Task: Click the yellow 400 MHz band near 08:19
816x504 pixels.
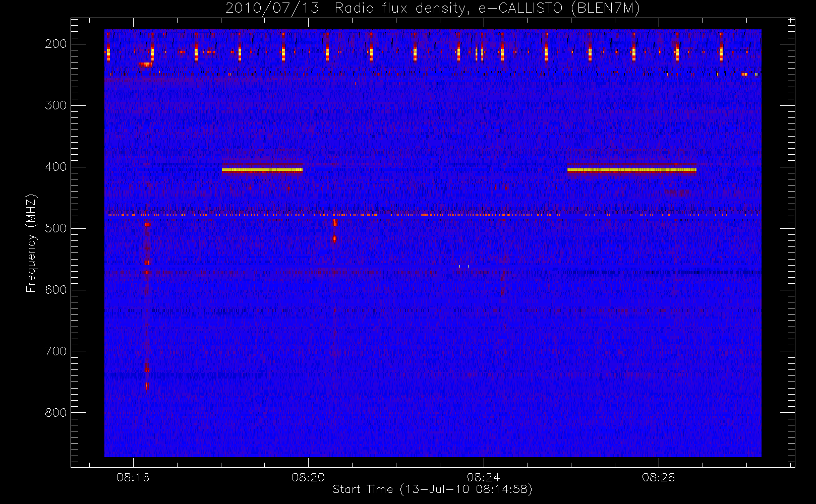Action: (x=262, y=170)
